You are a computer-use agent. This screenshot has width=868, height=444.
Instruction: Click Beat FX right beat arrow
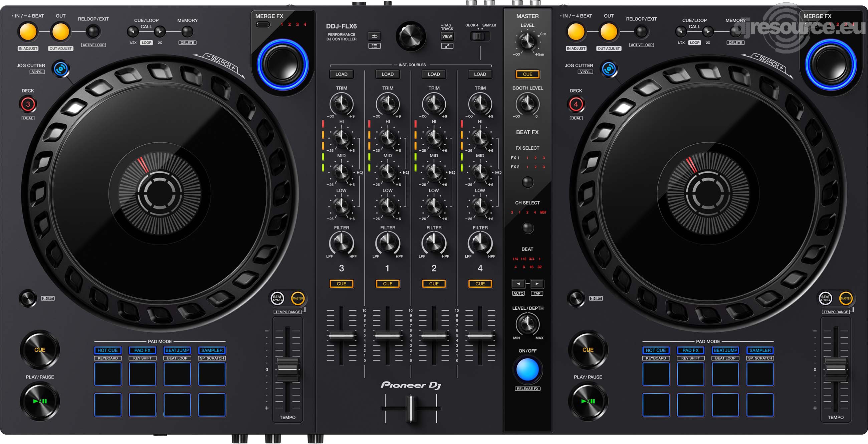click(x=537, y=284)
